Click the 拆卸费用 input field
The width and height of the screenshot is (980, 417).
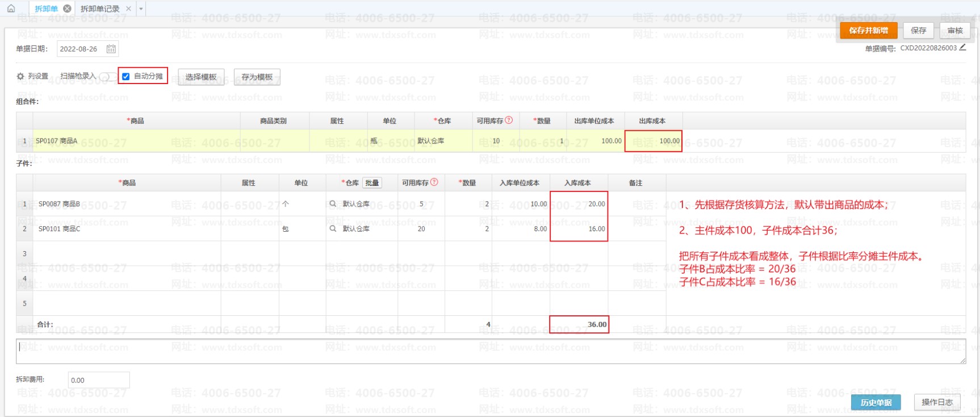tap(99, 380)
